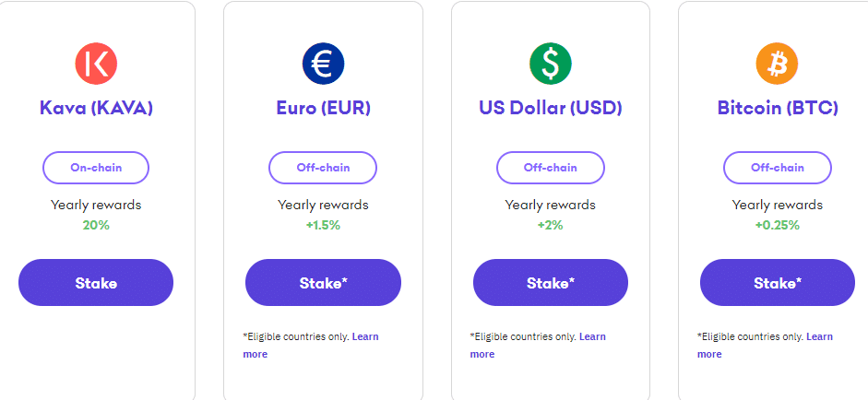Click the red Kava coin icon

click(96, 63)
